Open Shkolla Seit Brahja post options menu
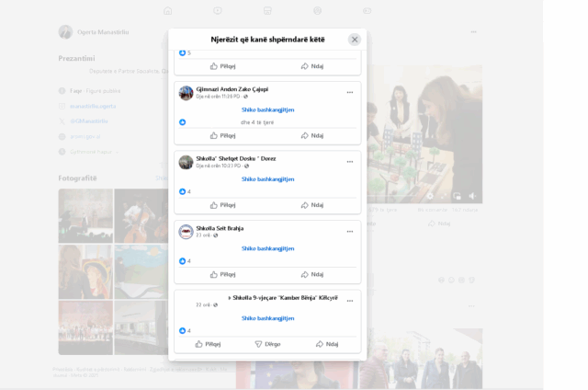Screen dimensions: 588x390 coord(350,232)
